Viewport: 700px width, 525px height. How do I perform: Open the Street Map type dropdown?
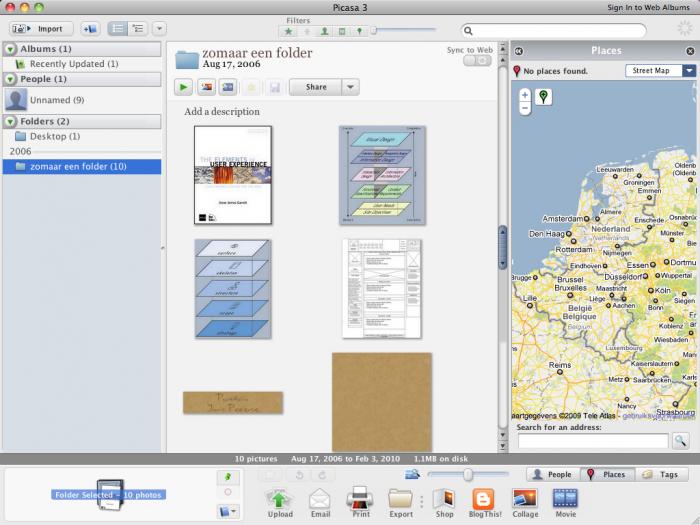[660, 71]
